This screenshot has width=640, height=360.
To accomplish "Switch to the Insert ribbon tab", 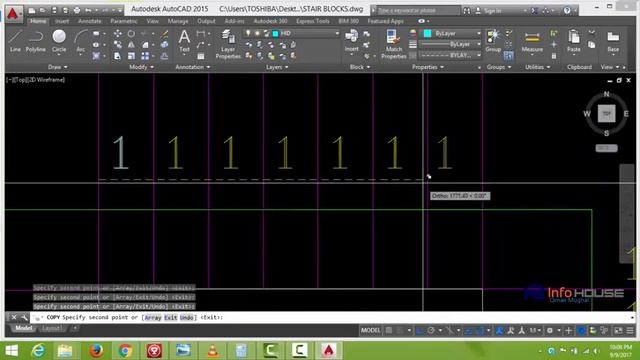I will 62,21.
